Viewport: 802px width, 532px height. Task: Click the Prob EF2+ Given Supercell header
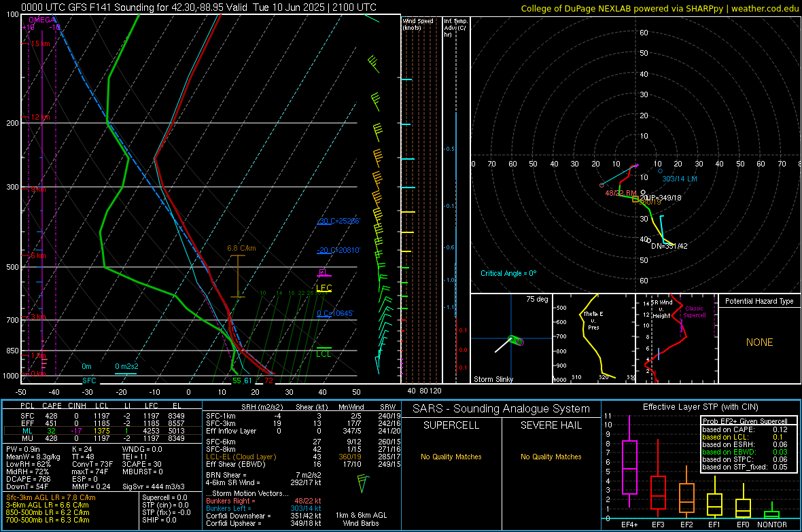click(745, 421)
